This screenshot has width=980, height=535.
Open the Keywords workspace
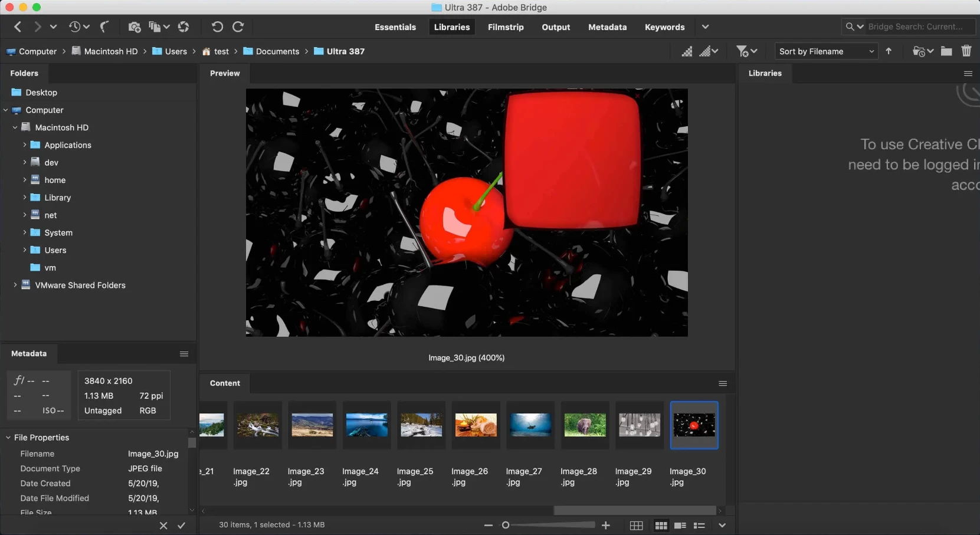pyautogui.click(x=664, y=27)
